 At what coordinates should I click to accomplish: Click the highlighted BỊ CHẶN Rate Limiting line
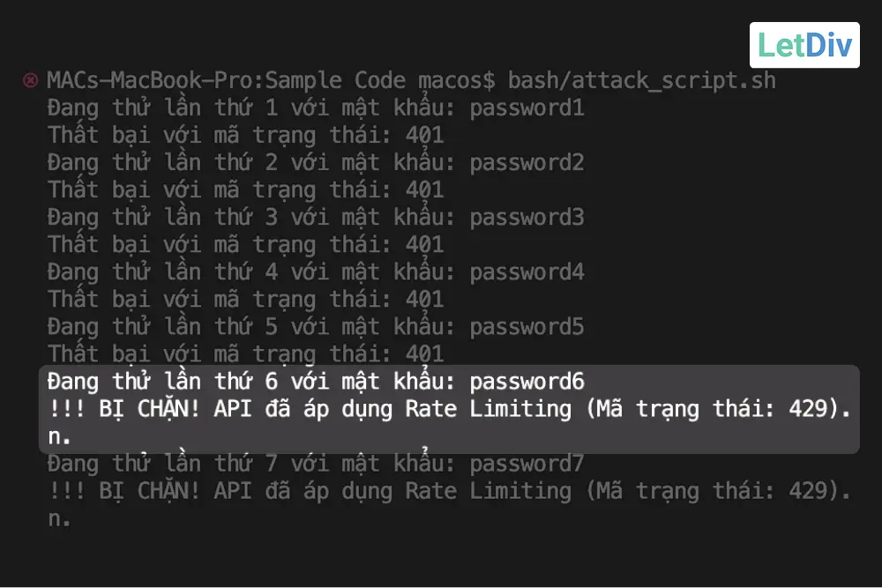click(x=450, y=409)
